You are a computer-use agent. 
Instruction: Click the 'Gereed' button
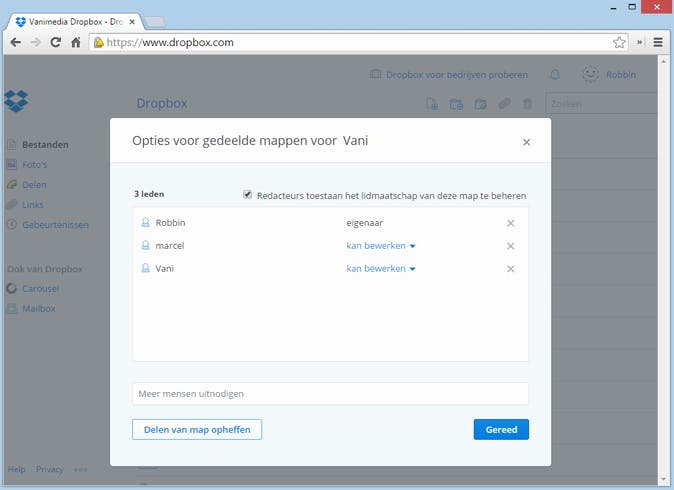501,429
